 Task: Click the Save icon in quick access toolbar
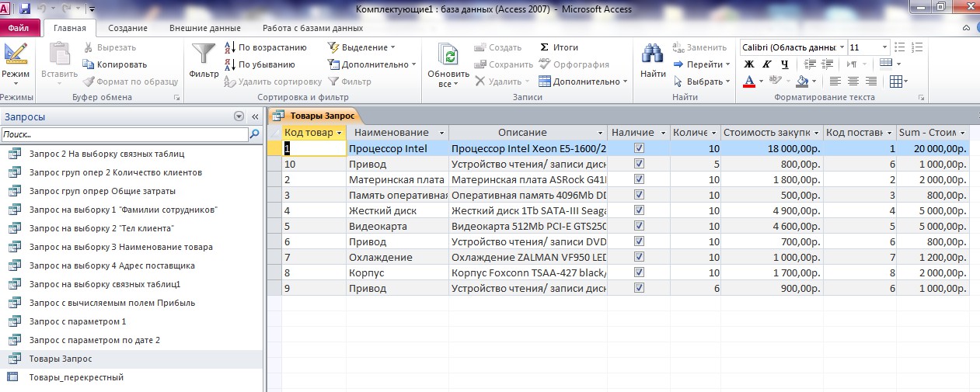pos(24,9)
